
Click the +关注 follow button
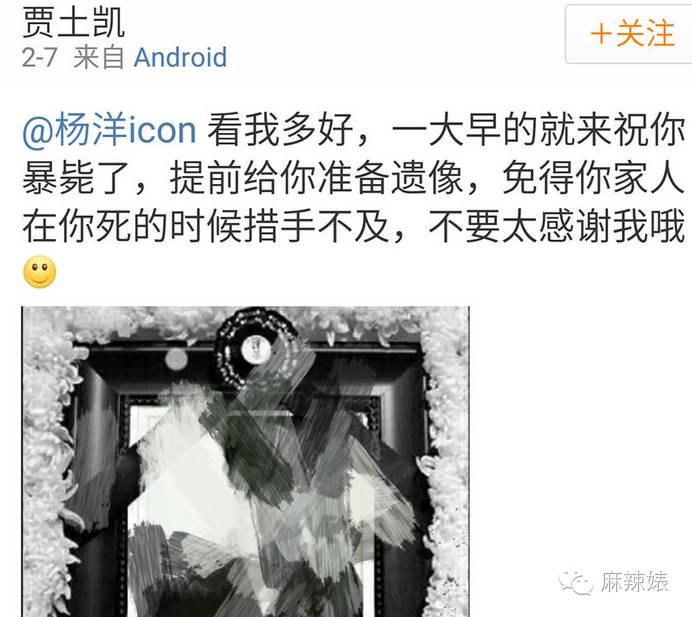point(628,34)
